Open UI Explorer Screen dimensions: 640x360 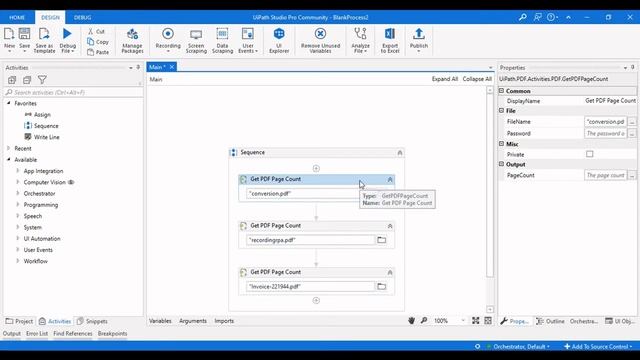coord(279,40)
